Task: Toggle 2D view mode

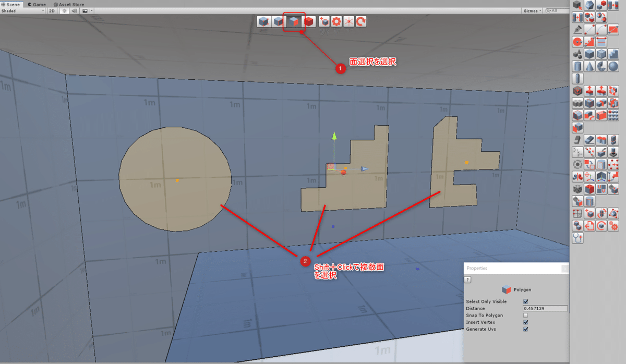Action: coord(52,10)
